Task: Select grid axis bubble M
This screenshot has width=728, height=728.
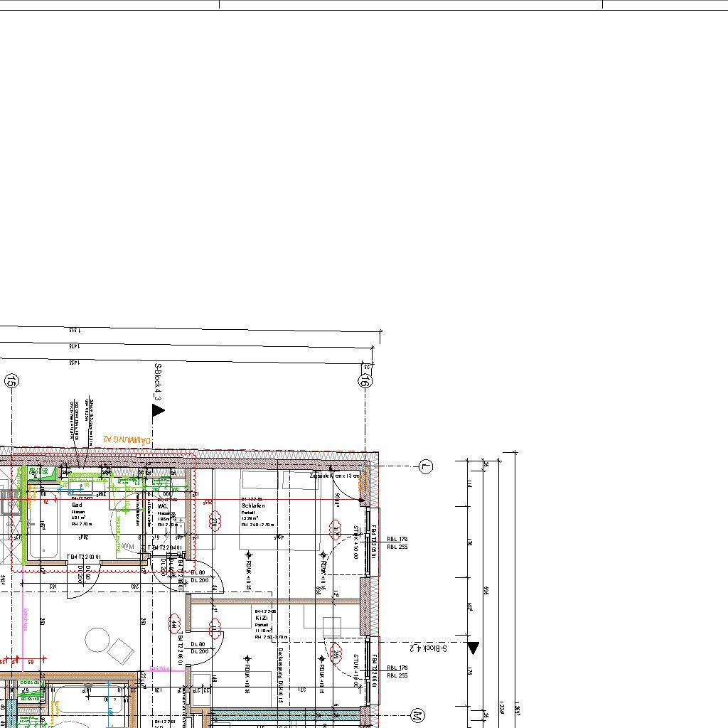Action: [x=418, y=715]
